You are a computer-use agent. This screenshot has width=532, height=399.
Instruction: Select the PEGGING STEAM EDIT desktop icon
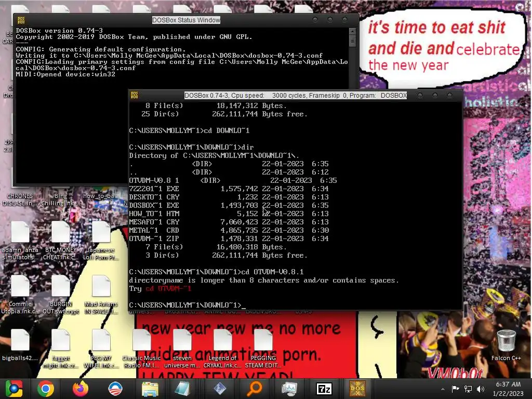pyautogui.click(x=263, y=349)
